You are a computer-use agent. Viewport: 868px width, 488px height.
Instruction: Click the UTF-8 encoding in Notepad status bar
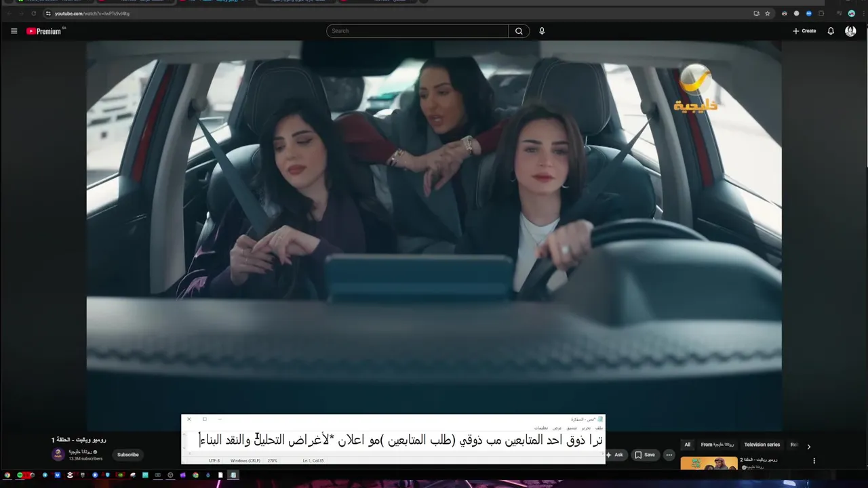tap(214, 461)
